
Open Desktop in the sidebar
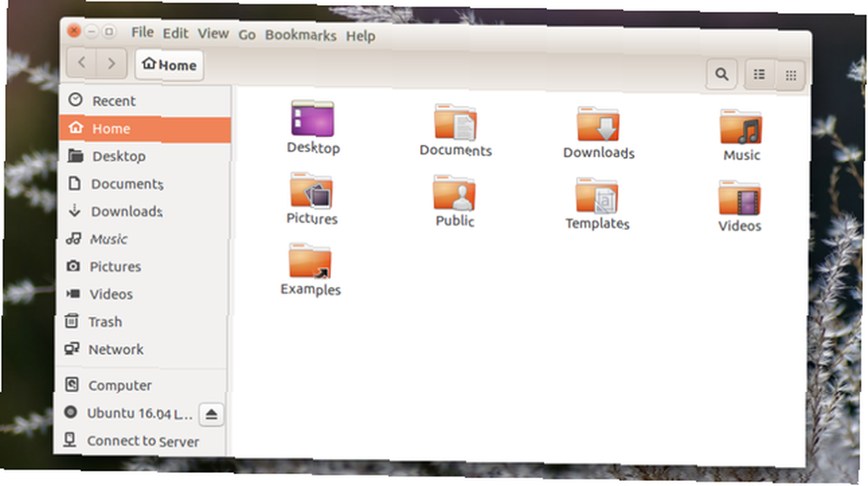click(144, 156)
